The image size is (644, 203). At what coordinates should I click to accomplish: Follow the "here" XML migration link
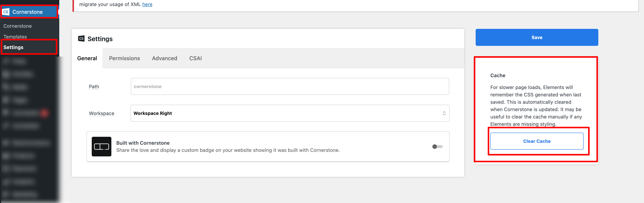coord(147,5)
